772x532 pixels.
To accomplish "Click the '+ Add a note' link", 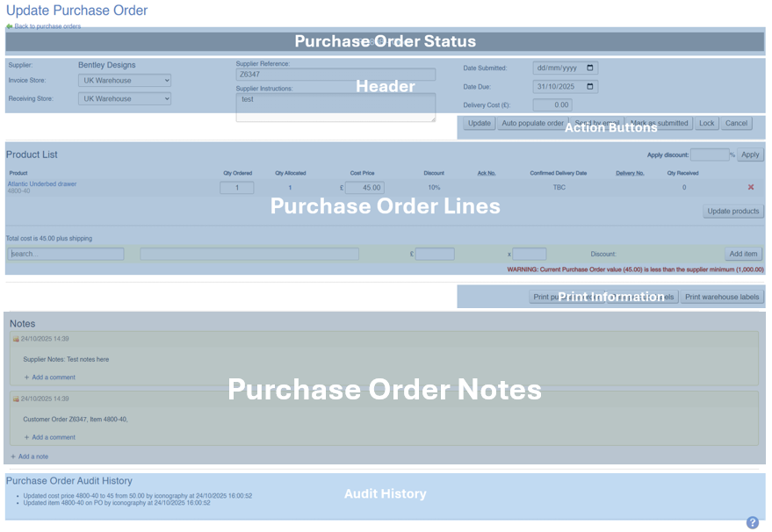I will tap(32, 457).
